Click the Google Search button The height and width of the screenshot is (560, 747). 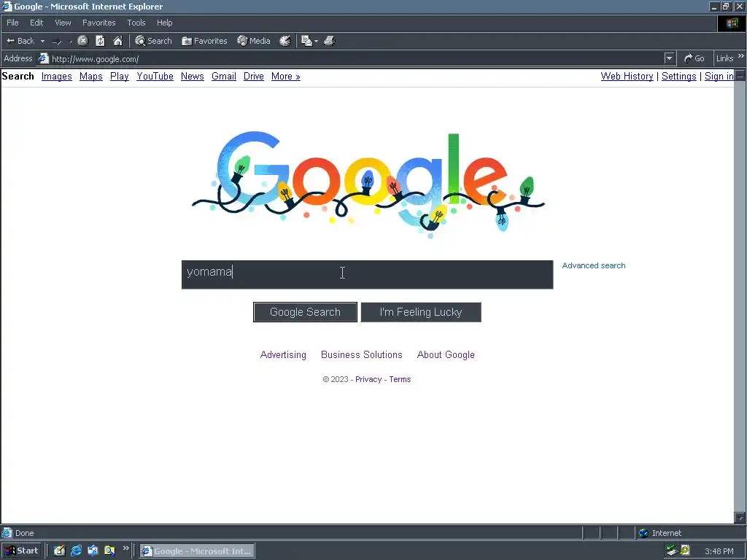pos(305,312)
